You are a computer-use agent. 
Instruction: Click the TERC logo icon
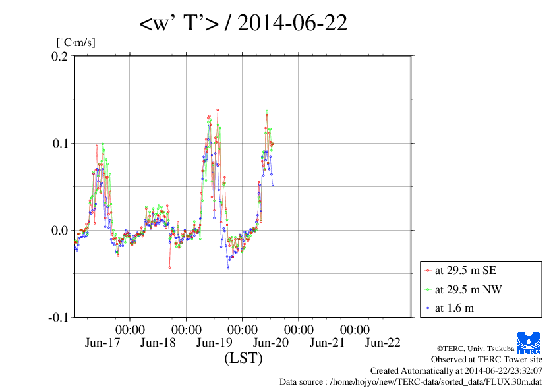(529, 343)
